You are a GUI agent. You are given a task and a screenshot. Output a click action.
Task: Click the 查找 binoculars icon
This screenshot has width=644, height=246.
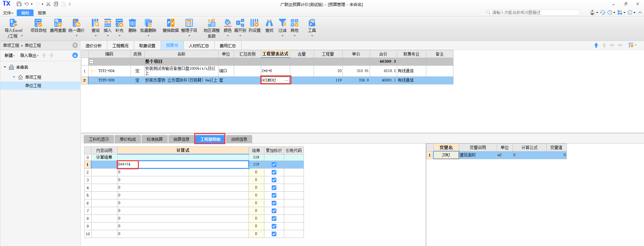pyautogui.click(x=269, y=23)
